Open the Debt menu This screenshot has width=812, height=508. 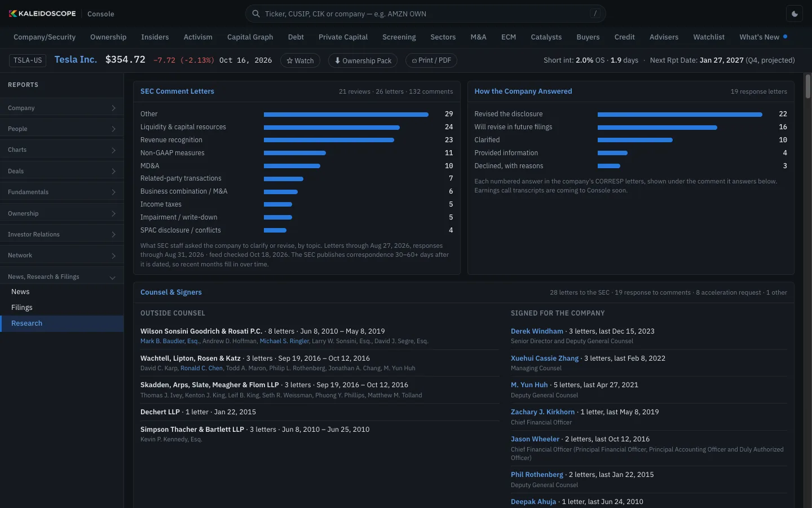coord(296,37)
